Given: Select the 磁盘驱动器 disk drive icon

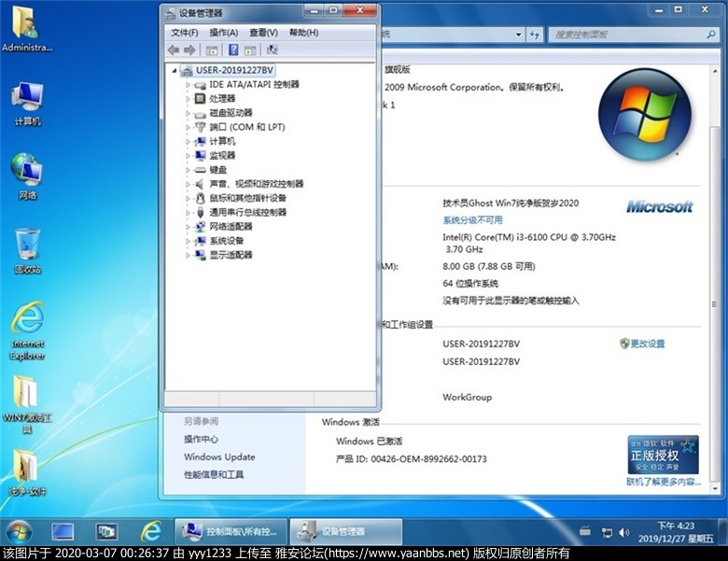Looking at the screenshot, I should tap(200, 113).
